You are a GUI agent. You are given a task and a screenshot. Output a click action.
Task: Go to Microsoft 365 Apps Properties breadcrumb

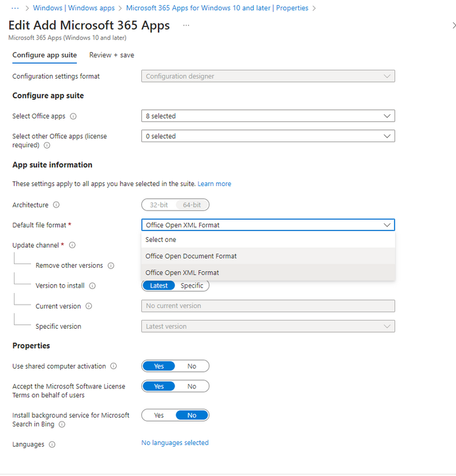pos(218,8)
